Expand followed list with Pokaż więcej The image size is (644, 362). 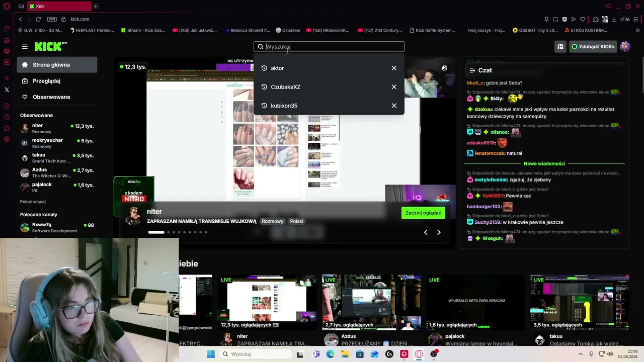(33, 202)
